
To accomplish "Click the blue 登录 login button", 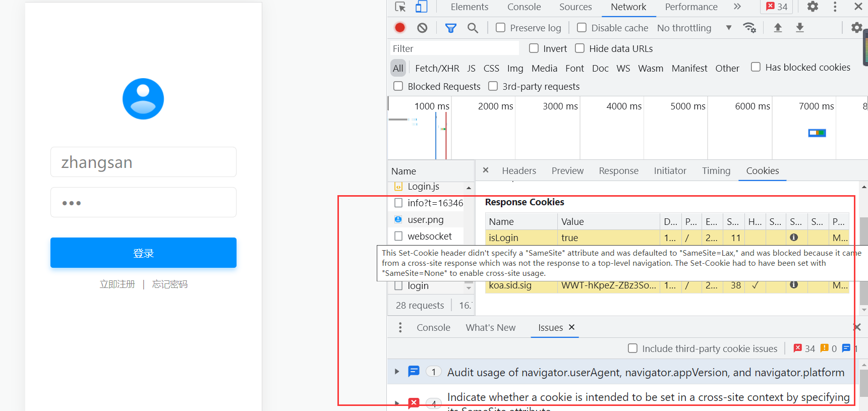I will 143,253.
